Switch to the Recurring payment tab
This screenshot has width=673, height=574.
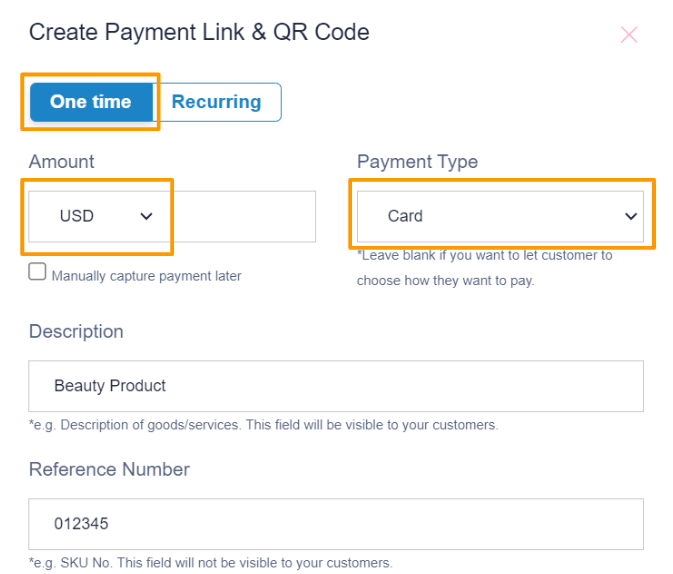click(x=217, y=102)
